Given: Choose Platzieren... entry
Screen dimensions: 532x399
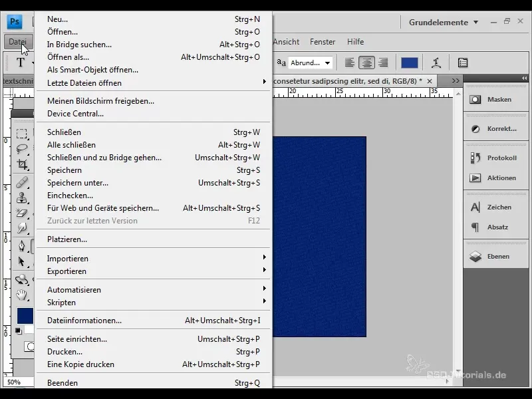Looking at the screenshot, I should click(154, 239).
